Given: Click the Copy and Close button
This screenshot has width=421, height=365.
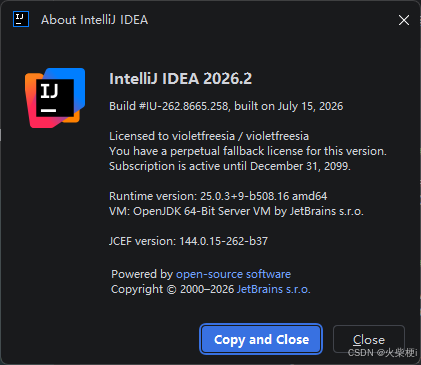Looking at the screenshot, I should (x=261, y=339).
